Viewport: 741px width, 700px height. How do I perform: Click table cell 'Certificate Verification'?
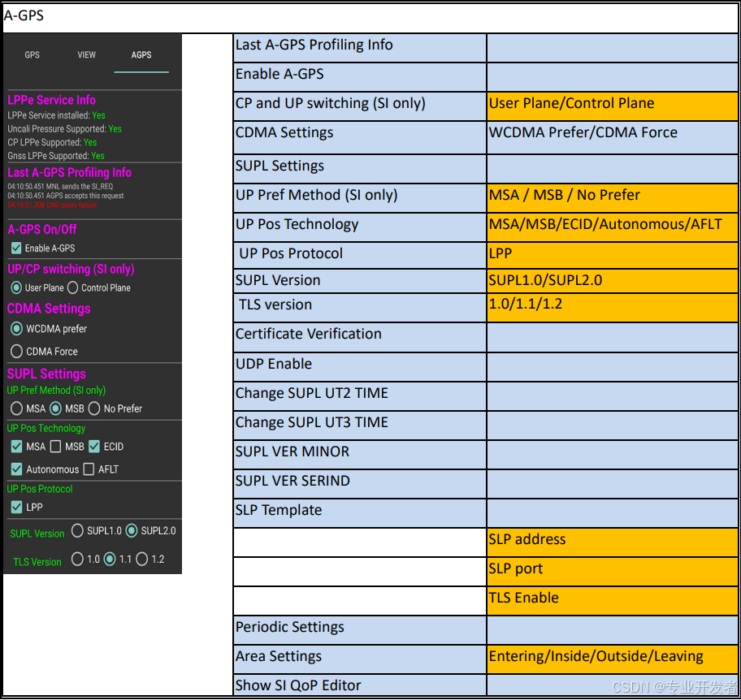(360, 337)
